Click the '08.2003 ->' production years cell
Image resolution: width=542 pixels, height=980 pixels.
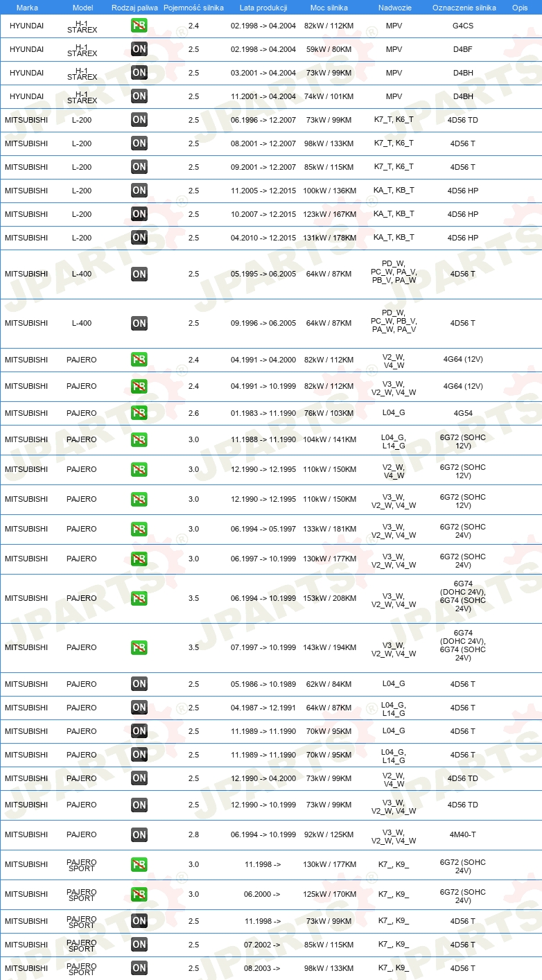262,968
